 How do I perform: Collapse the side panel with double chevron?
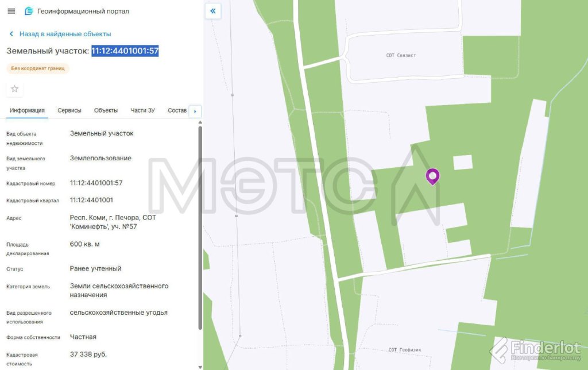coord(213,11)
